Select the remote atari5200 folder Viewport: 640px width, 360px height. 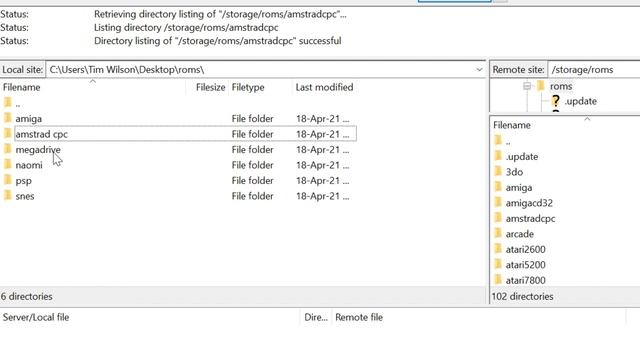pyautogui.click(x=525, y=265)
